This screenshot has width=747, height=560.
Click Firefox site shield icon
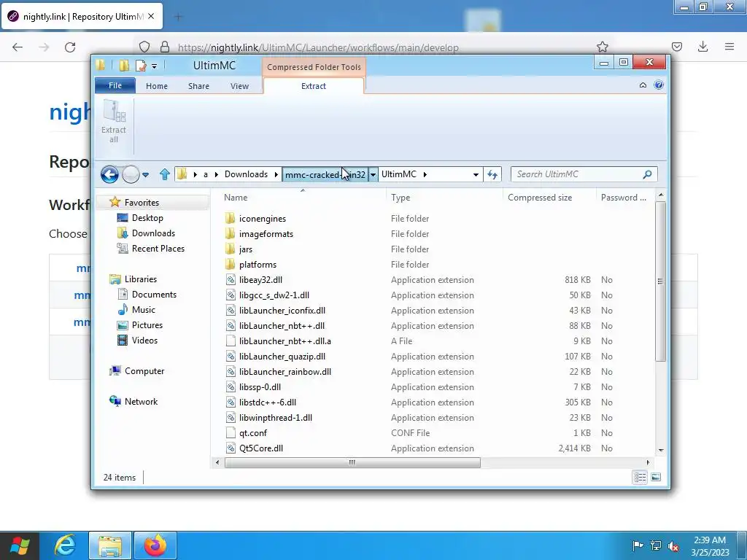point(144,47)
